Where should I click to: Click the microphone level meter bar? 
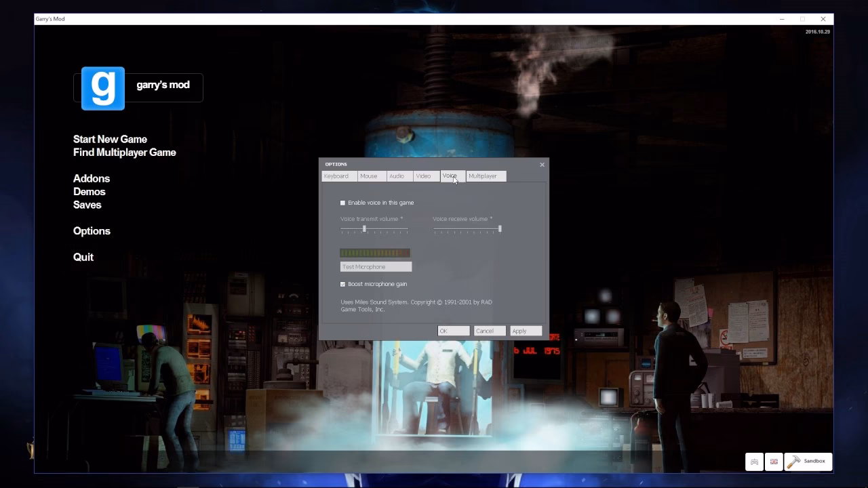point(375,253)
